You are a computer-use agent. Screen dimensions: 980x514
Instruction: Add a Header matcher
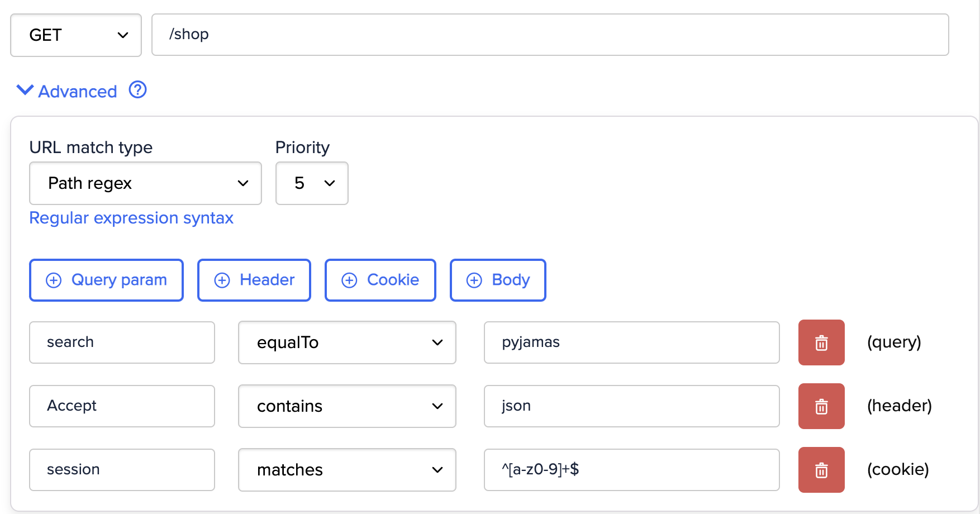point(254,280)
